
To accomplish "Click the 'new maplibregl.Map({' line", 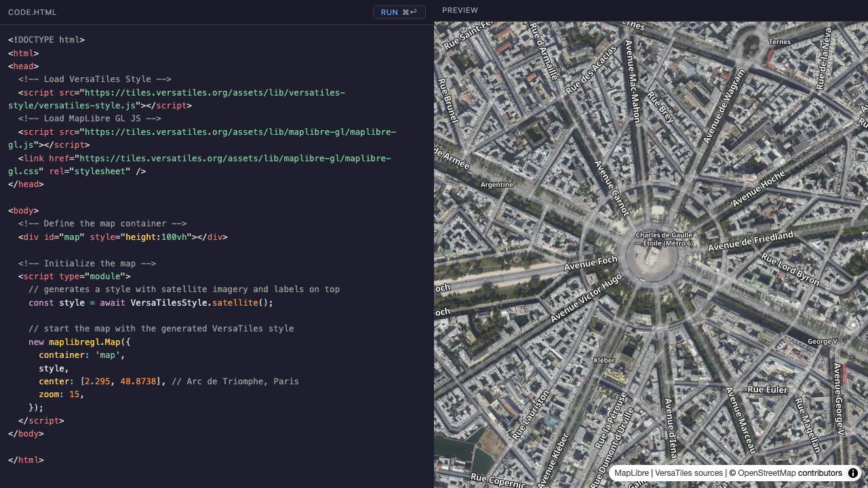I will click(79, 342).
